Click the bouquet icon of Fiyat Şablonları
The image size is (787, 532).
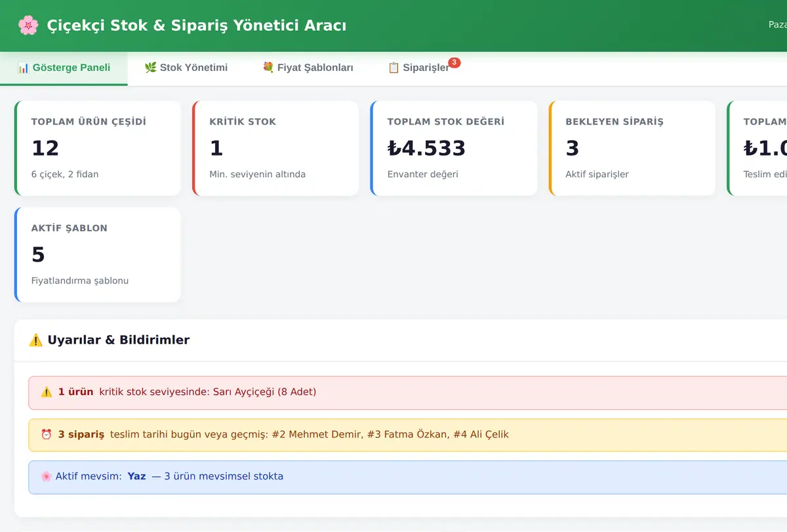click(268, 68)
